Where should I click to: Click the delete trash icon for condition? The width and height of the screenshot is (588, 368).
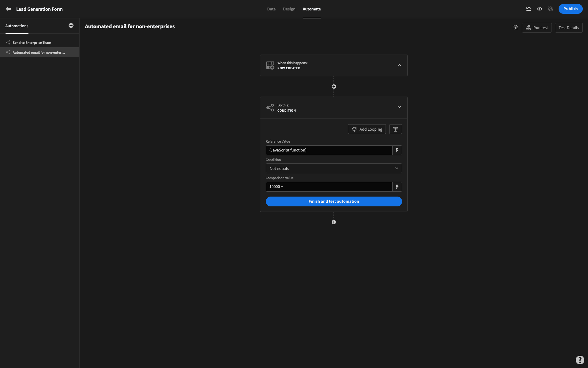pos(395,129)
